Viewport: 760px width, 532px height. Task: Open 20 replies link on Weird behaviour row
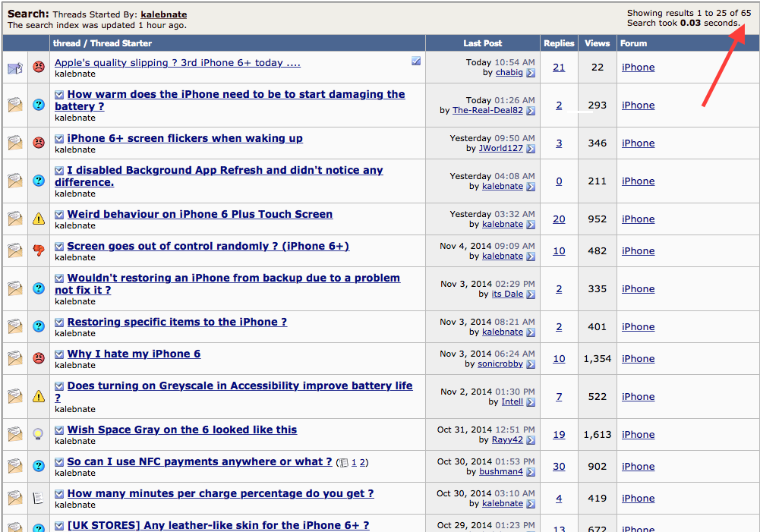tap(559, 219)
